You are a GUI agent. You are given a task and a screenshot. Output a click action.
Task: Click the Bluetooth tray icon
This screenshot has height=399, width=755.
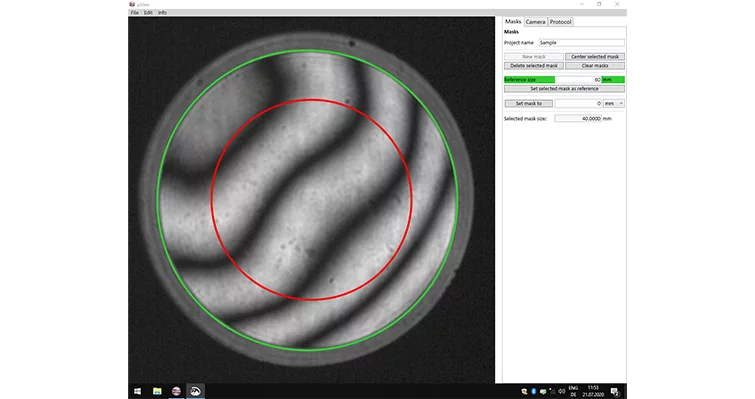[x=534, y=392]
